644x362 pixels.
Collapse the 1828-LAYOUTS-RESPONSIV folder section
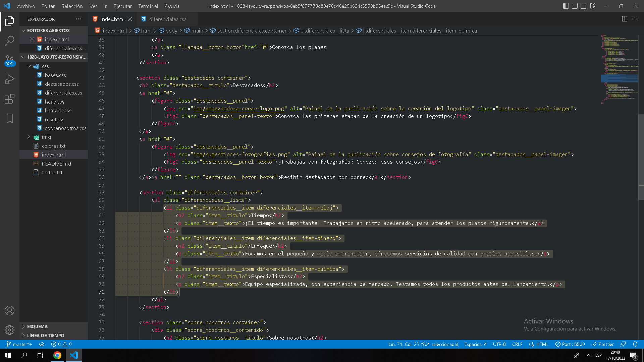[54, 57]
